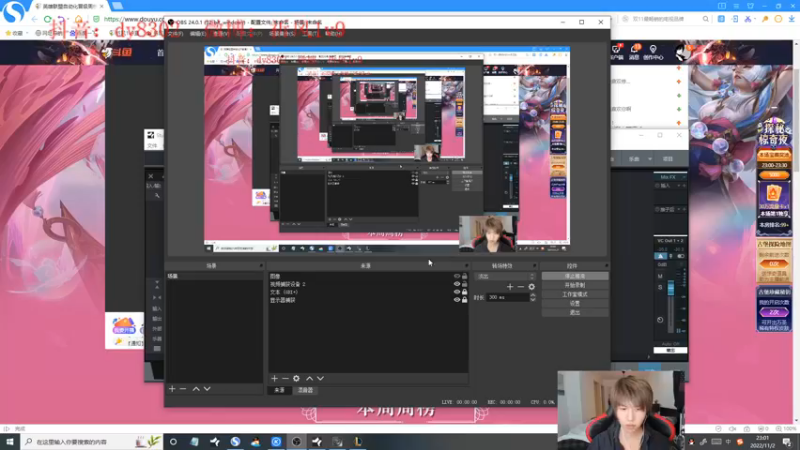Image resolution: width=800 pixels, height=450 pixels.
Task: Toggle visibility of 文本 (GDI+) source
Action: point(457,292)
